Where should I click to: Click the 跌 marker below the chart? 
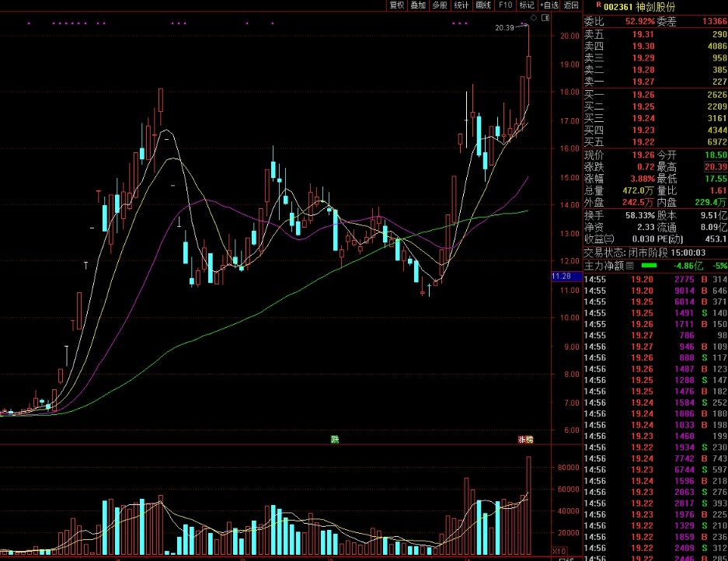335,440
